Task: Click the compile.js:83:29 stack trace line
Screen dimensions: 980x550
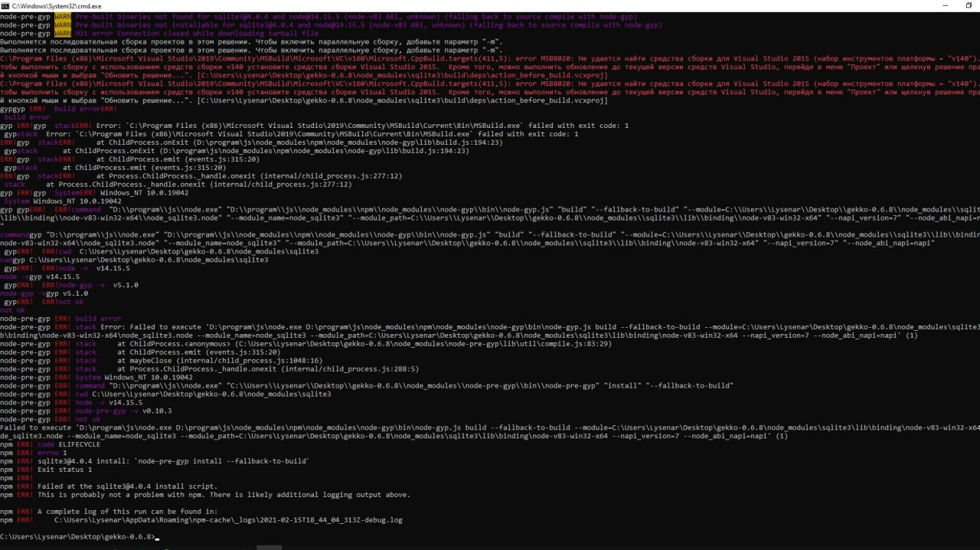Action: coord(306,344)
